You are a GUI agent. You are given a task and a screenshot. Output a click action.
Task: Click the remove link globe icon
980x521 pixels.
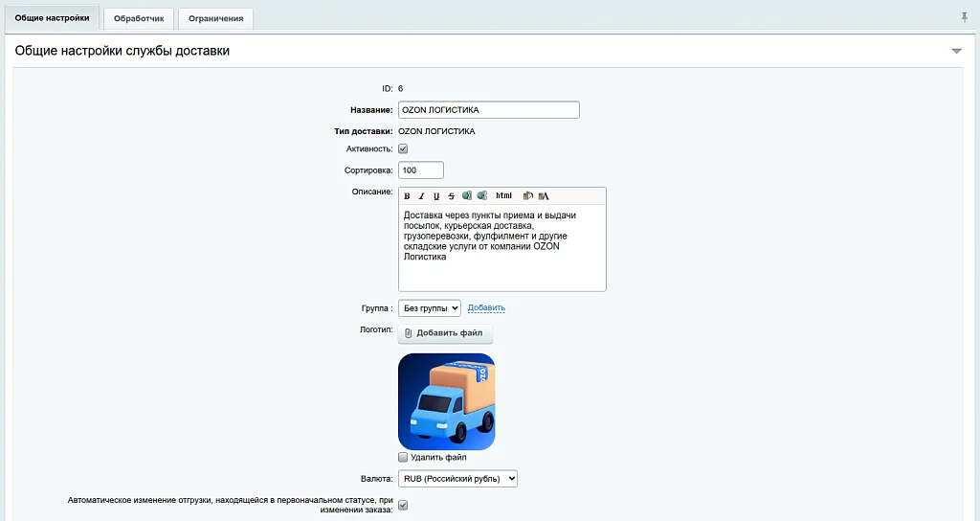click(x=482, y=195)
